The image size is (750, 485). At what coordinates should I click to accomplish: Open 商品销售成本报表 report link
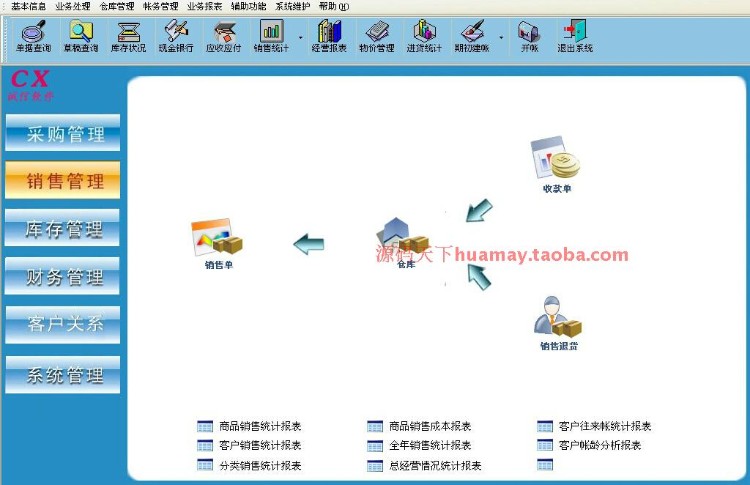430,426
